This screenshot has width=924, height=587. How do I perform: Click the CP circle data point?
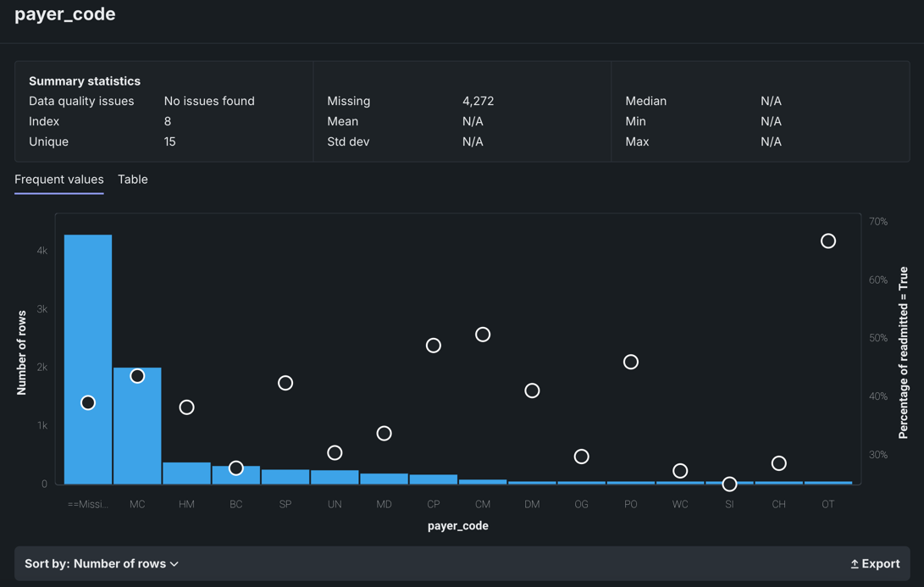pos(434,346)
